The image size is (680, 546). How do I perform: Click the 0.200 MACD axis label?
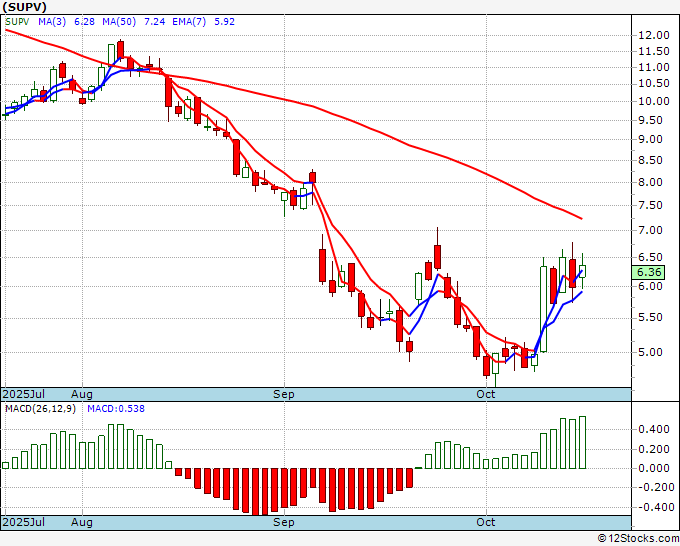tap(654, 449)
